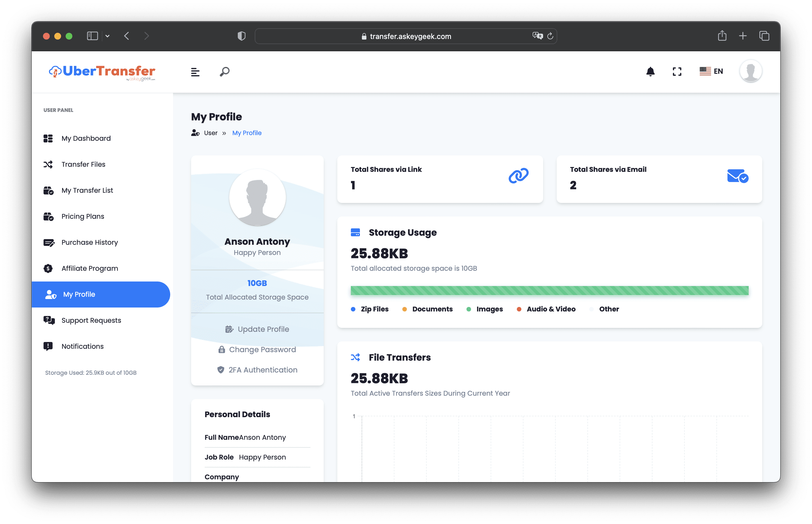Toggle the Zip Files legend item
Screen dimensions: 812x524
pyautogui.click(x=370, y=309)
